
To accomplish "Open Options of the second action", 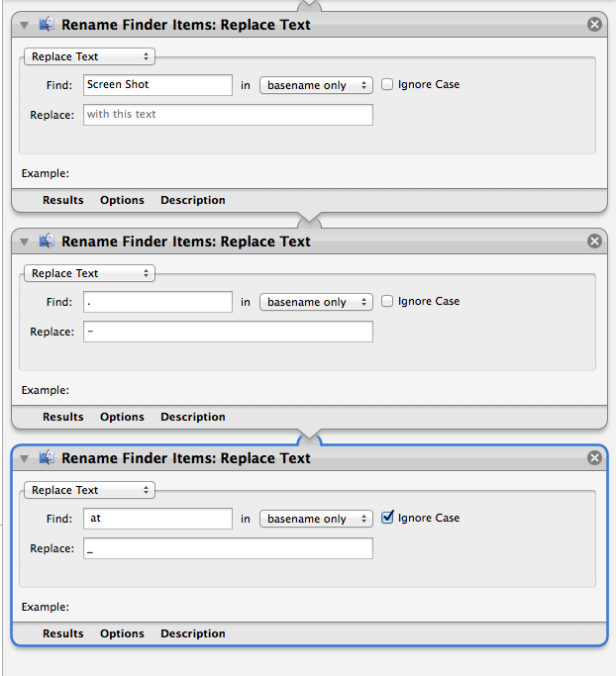I will (x=122, y=417).
